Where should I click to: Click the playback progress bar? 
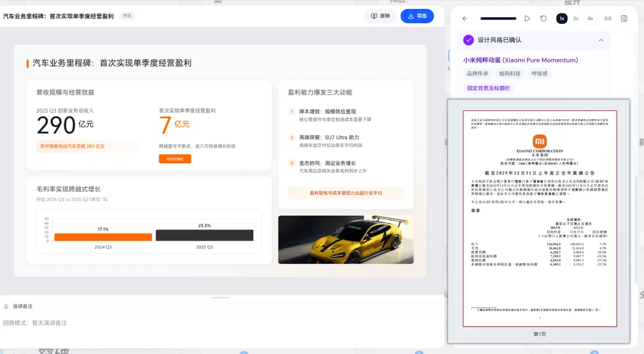[x=498, y=18]
